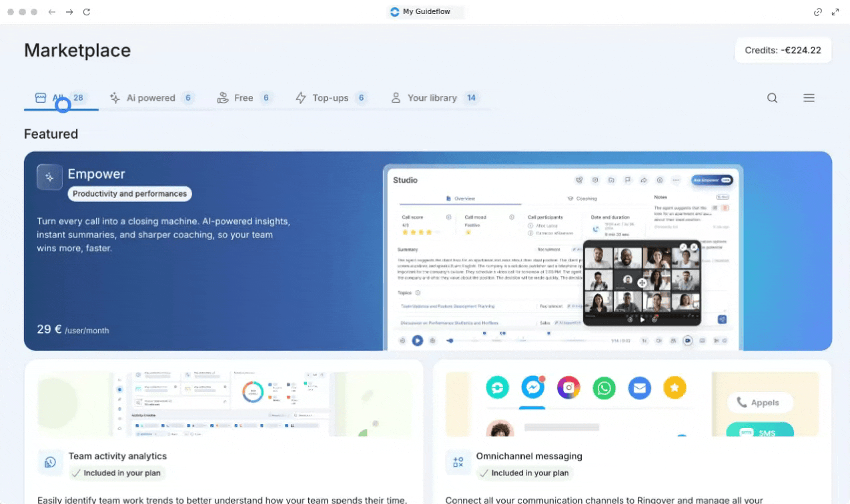
Task: Open the Team activity analytics preview thumbnail
Action: click(x=224, y=404)
